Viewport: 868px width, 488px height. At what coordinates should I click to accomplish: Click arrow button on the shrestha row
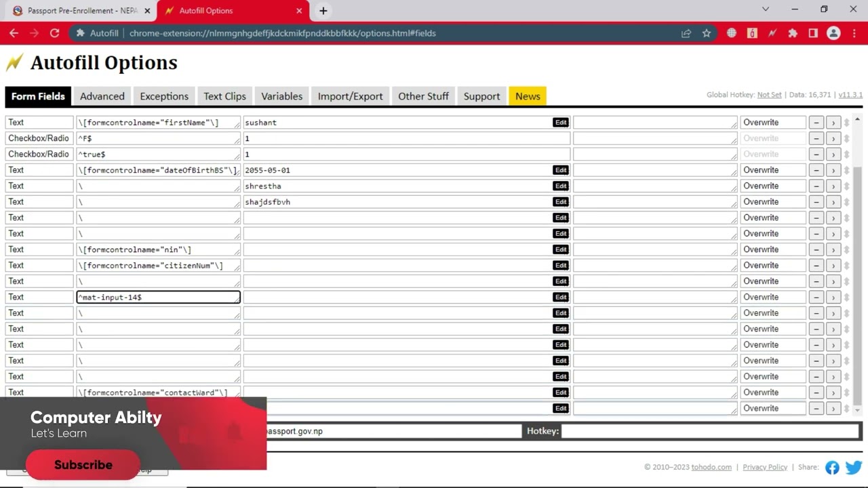pos(833,186)
